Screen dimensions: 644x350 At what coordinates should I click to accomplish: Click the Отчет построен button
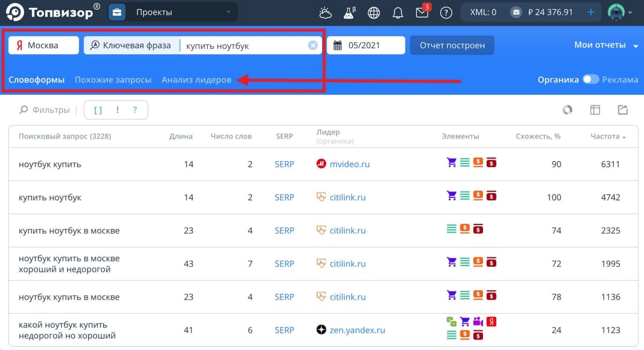point(452,45)
